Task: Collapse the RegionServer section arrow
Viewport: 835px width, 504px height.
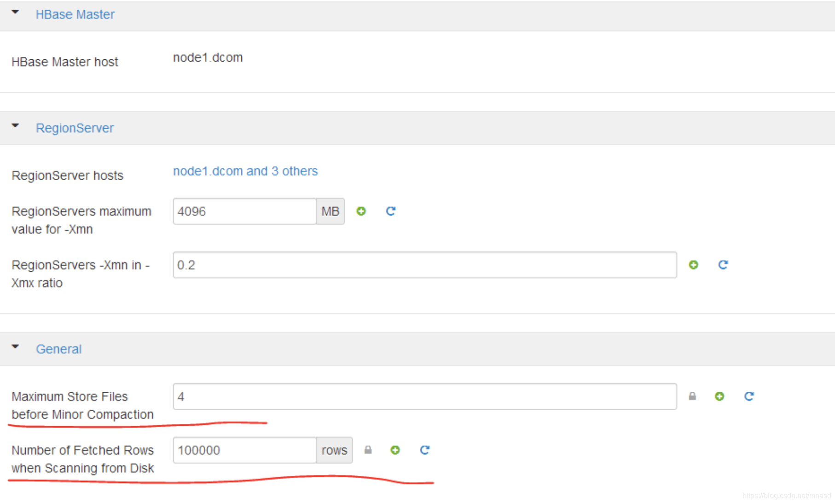Action: point(15,126)
